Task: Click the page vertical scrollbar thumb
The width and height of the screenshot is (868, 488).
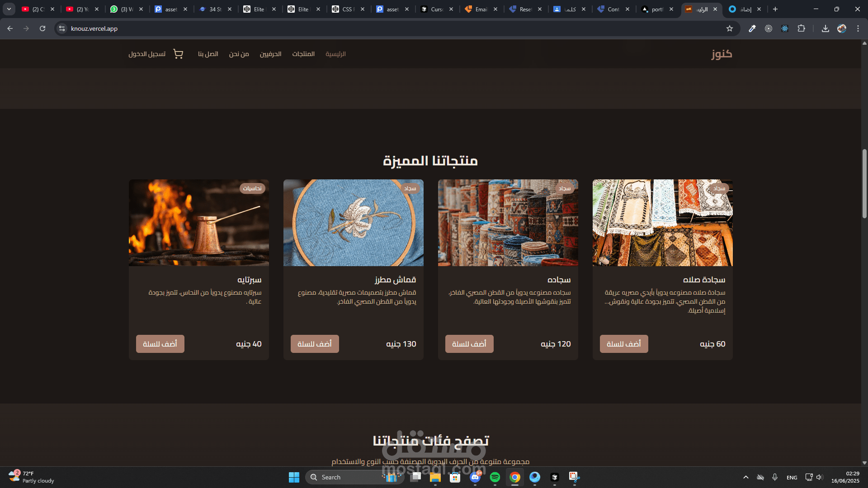Action: click(x=864, y=183)
